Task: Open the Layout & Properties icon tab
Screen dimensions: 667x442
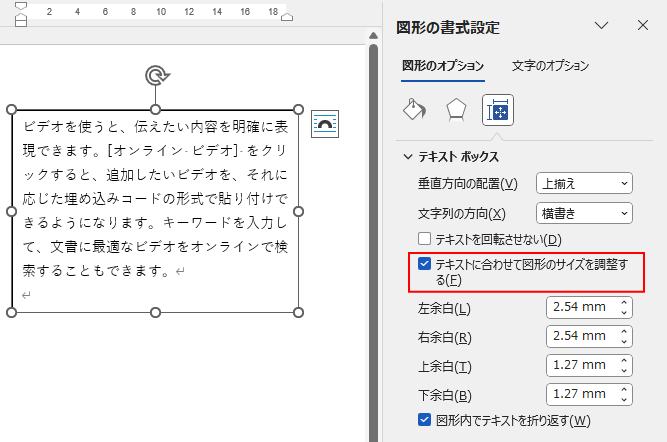Action: point(498,110)
